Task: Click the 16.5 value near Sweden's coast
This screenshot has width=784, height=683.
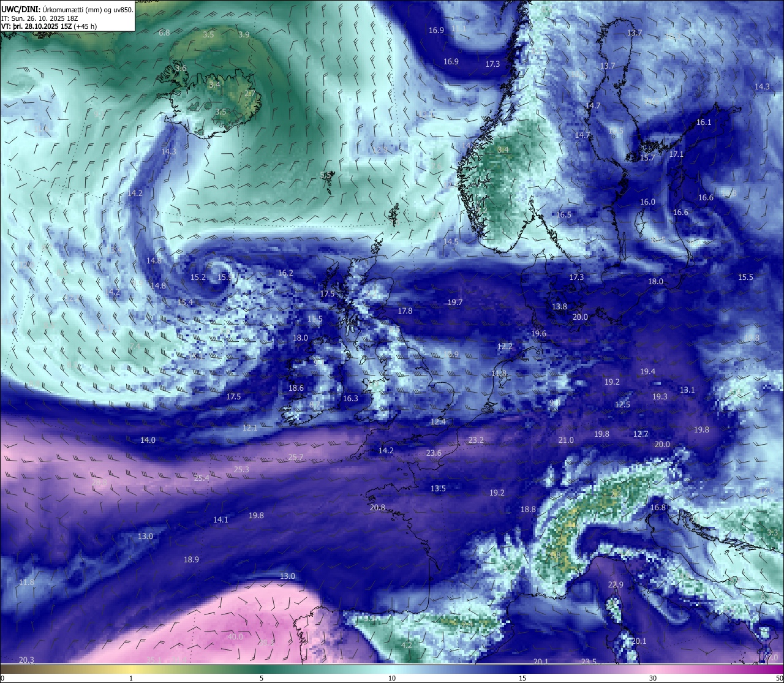Action: click(563, 215)
